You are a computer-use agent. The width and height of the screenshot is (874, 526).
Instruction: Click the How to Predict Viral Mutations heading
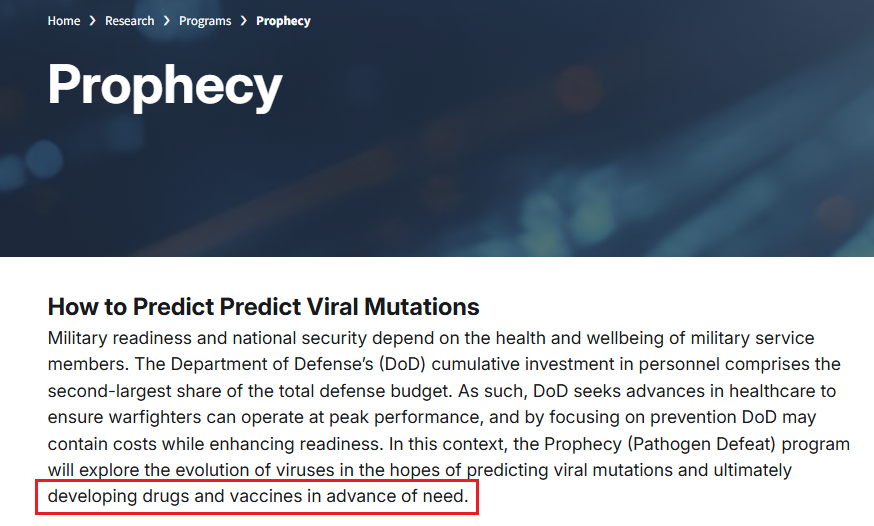tap(263, 307)
